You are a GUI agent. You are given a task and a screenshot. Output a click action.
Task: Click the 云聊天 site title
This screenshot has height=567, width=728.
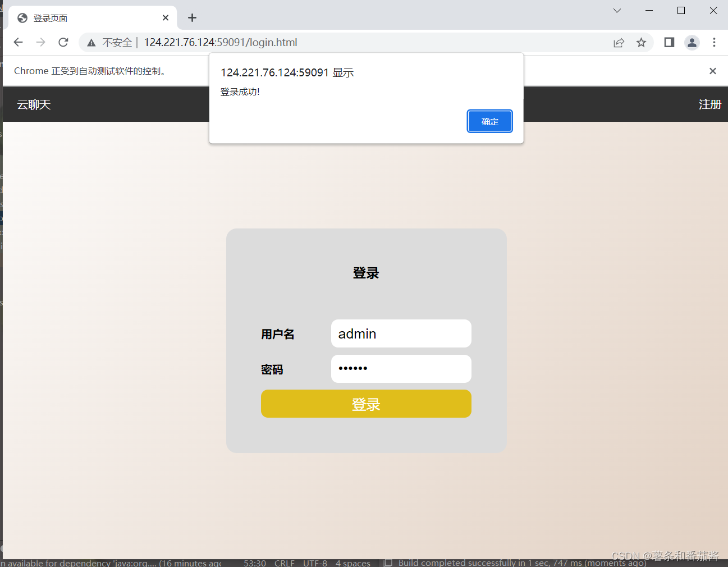[34, 104]
